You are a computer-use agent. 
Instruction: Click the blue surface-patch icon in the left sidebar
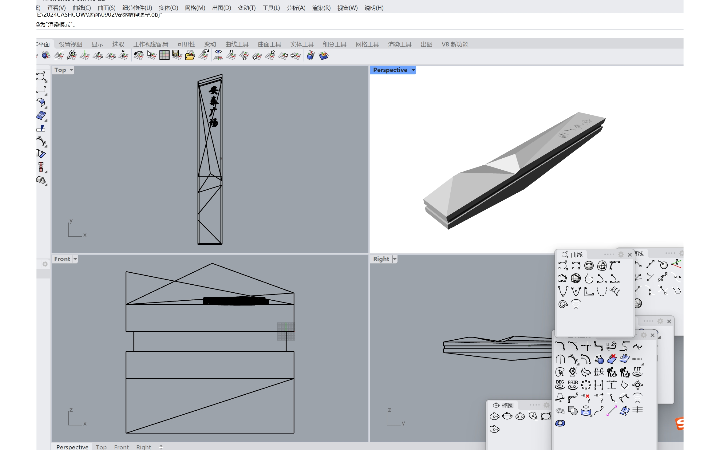point(42,115)
